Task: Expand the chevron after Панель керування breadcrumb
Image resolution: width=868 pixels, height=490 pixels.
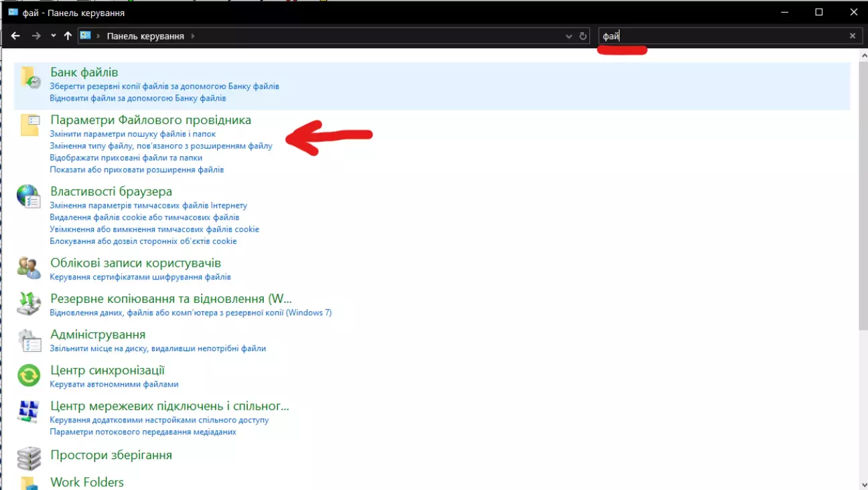Action: click(193, 36)
